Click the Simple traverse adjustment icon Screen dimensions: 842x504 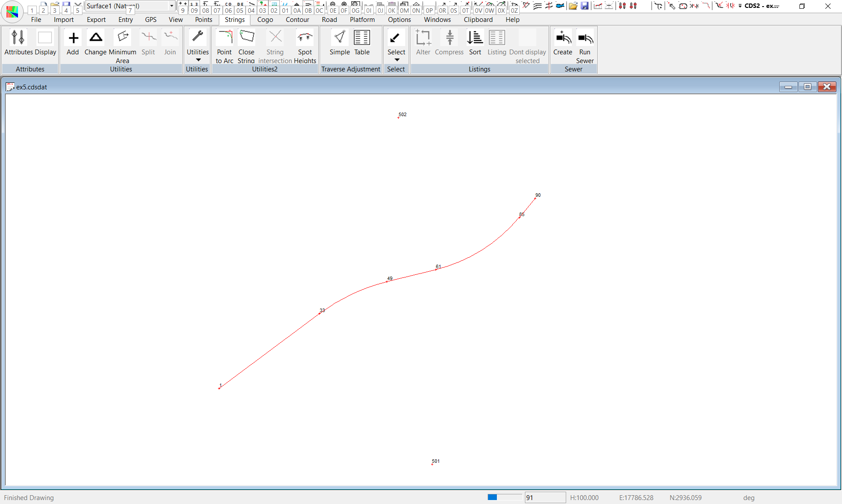339,38
